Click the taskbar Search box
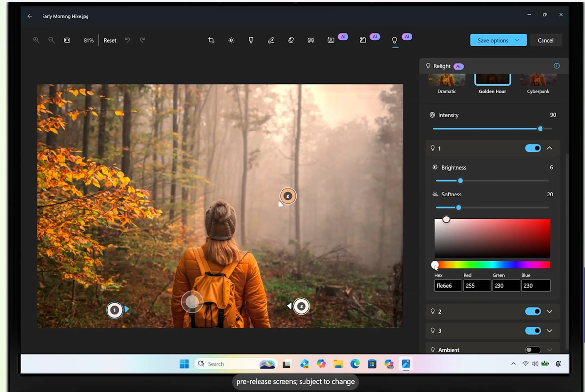 coord(236,364)
